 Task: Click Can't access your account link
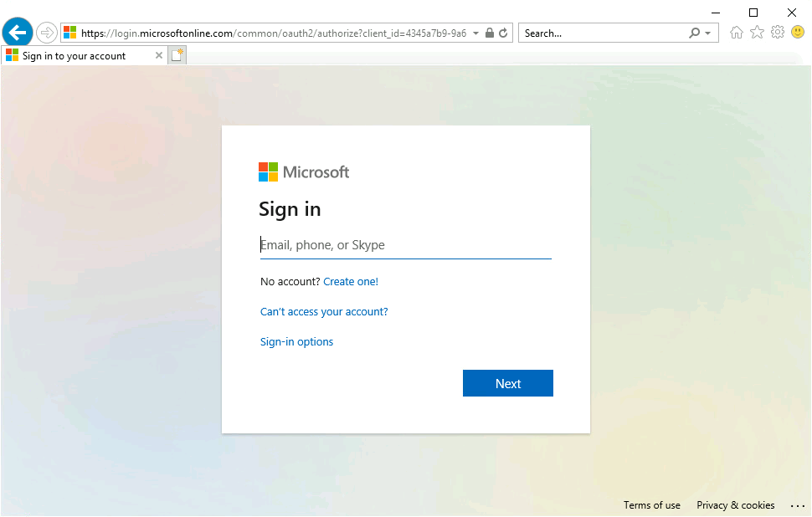pyautogui.click(x=324, y=311)
